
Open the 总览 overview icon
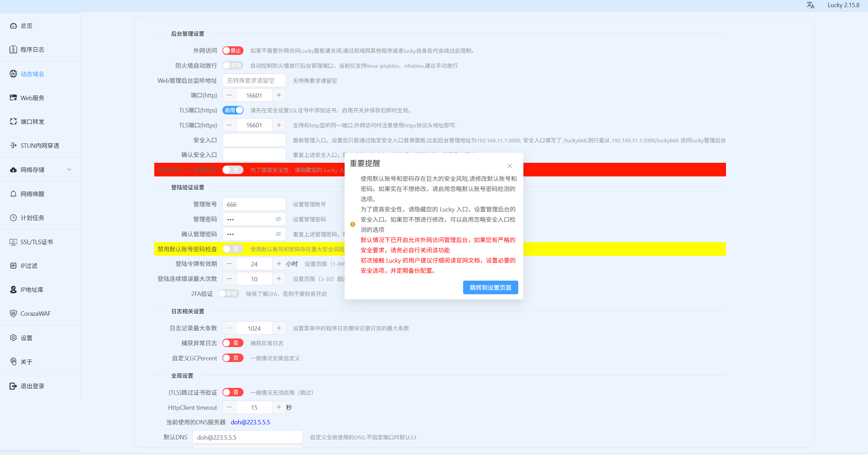click(13, 26)
